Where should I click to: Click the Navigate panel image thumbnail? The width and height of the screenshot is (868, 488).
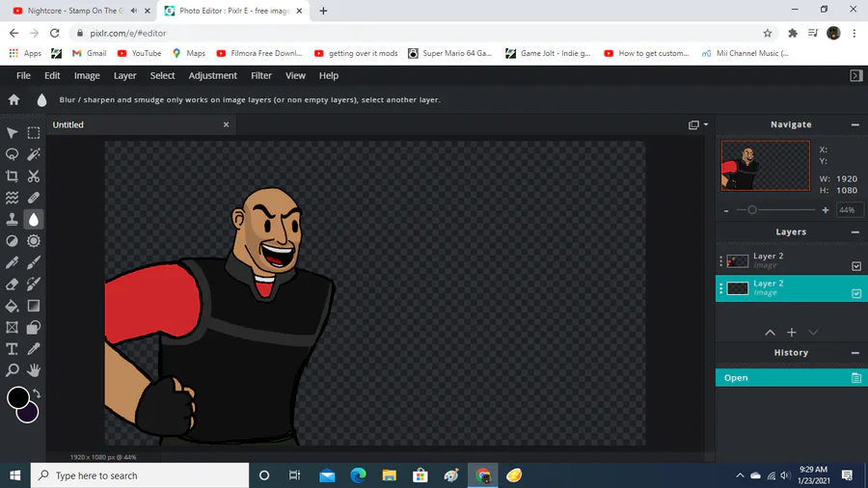[765, 166]
